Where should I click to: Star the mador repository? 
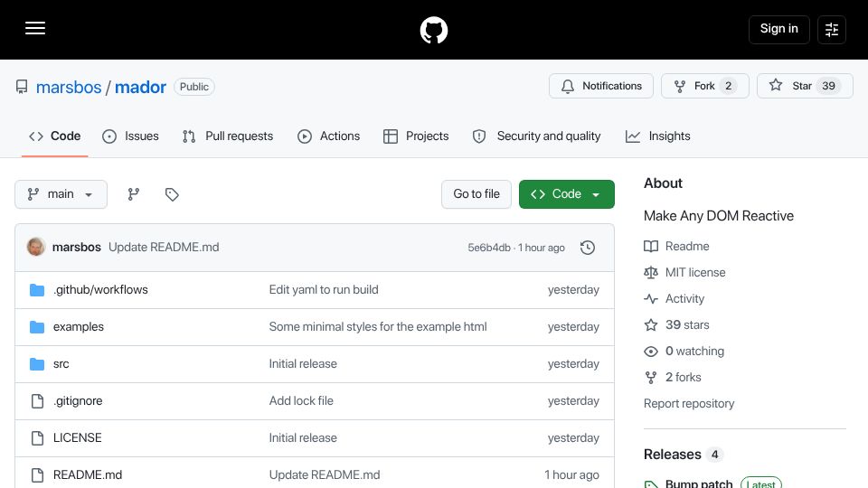[805, 86]
